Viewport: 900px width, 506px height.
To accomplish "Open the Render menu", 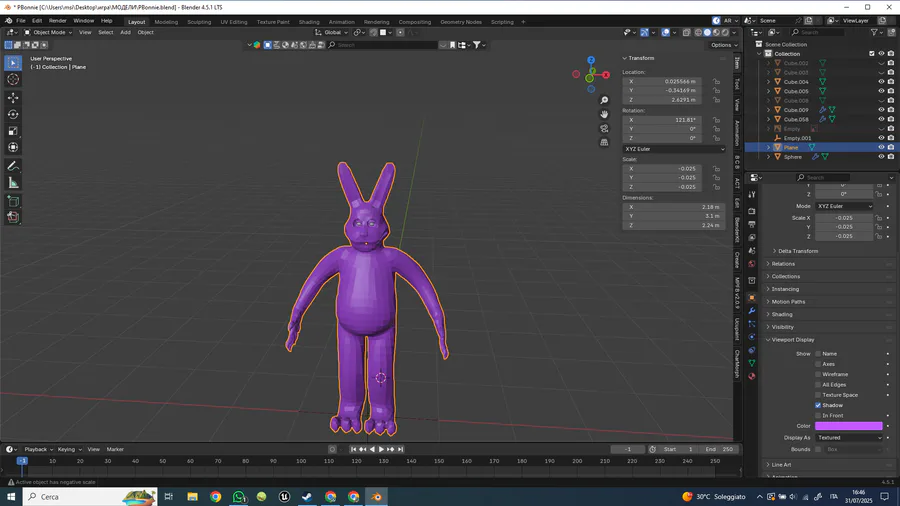I will [x=57, y=21].
